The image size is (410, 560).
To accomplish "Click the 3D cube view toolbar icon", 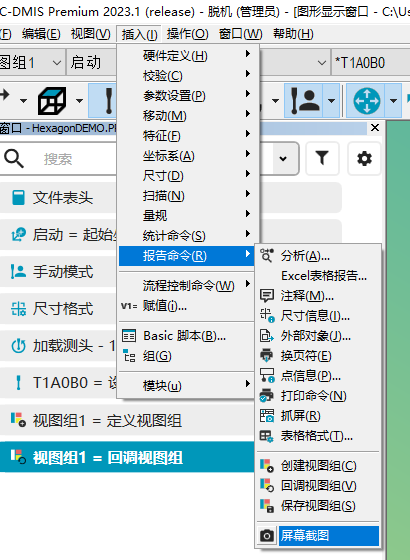I will coord(52,101).
